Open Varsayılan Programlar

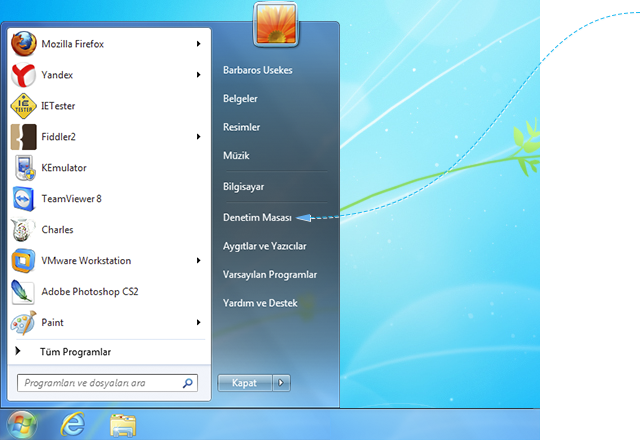[x=270, y=275]
